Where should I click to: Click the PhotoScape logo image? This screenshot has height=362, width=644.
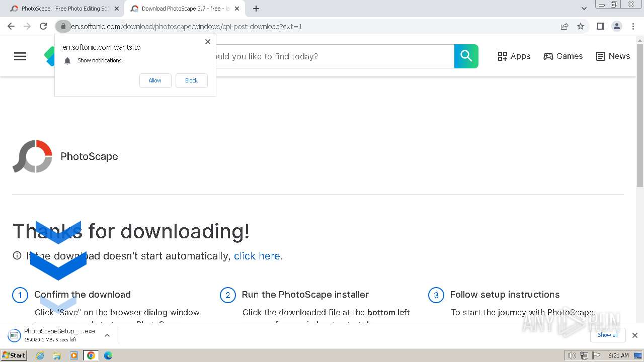(32, 156)
